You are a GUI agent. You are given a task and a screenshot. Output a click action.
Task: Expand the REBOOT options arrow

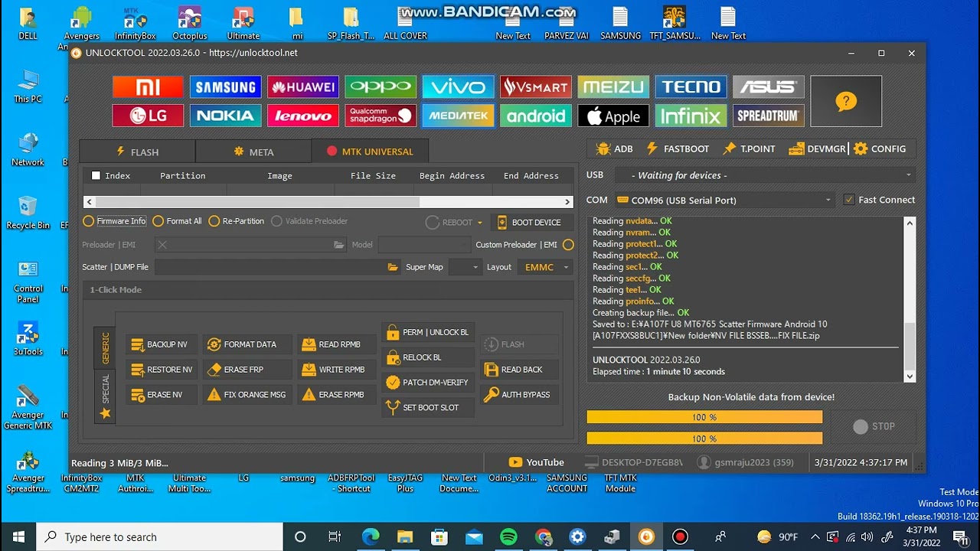click(480, 223)
